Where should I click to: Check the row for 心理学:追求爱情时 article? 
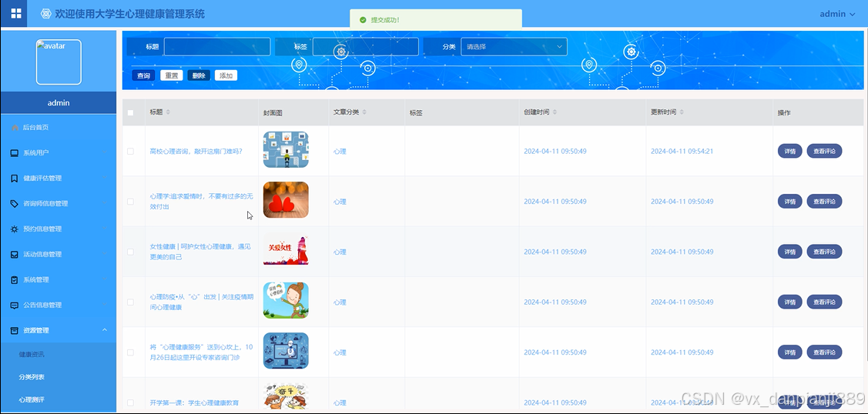pyautogui.click(x=131, y=201)
